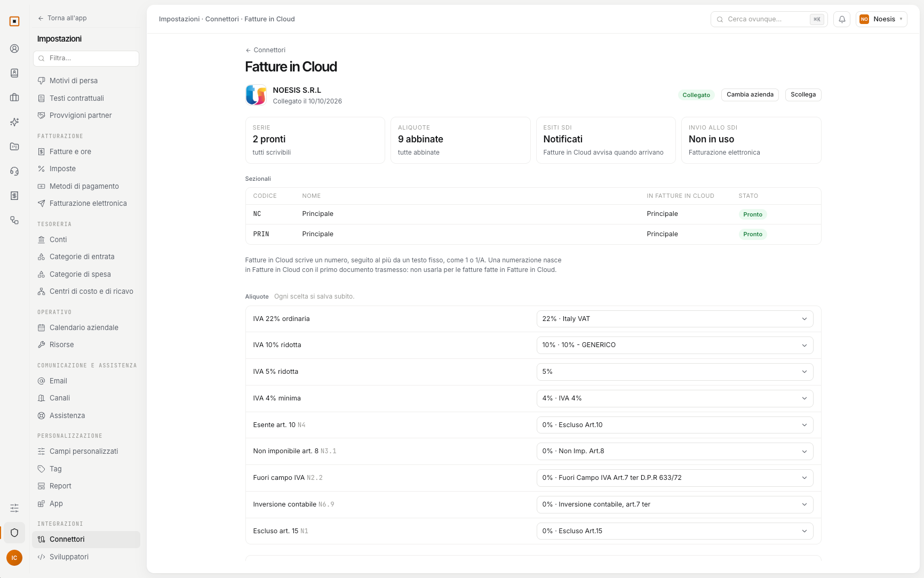
Task: Click the PRIN code cell
Action: click(261, 234)
